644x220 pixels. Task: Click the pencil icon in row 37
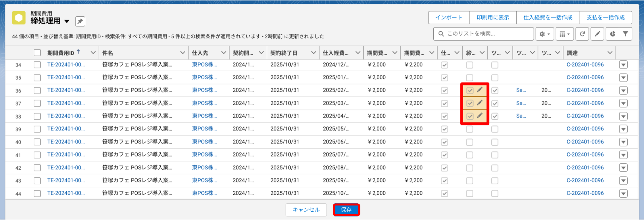click(480, 103)
